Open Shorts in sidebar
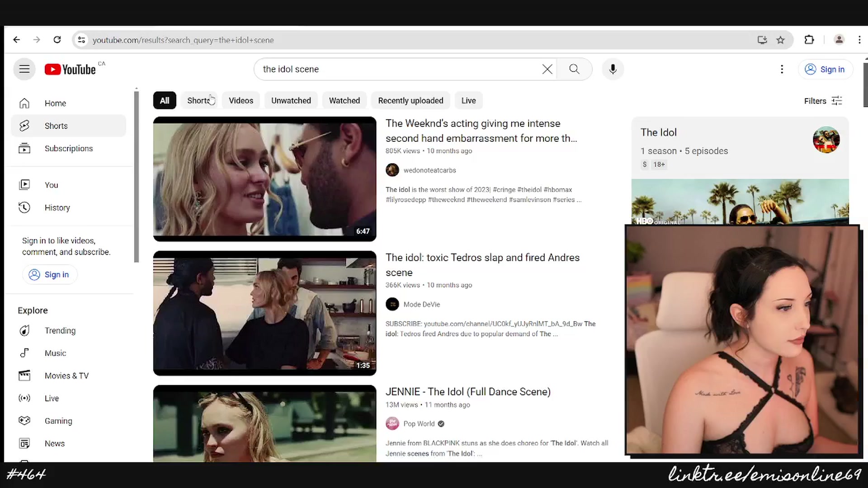Viewport: 868px width, 488px height. 68,126
